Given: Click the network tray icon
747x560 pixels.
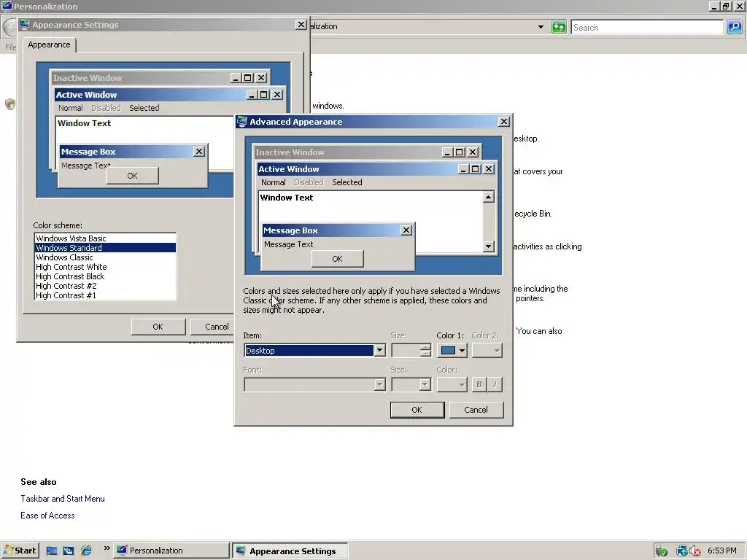Looking at the screenshot, I should (x=682, y=551).
